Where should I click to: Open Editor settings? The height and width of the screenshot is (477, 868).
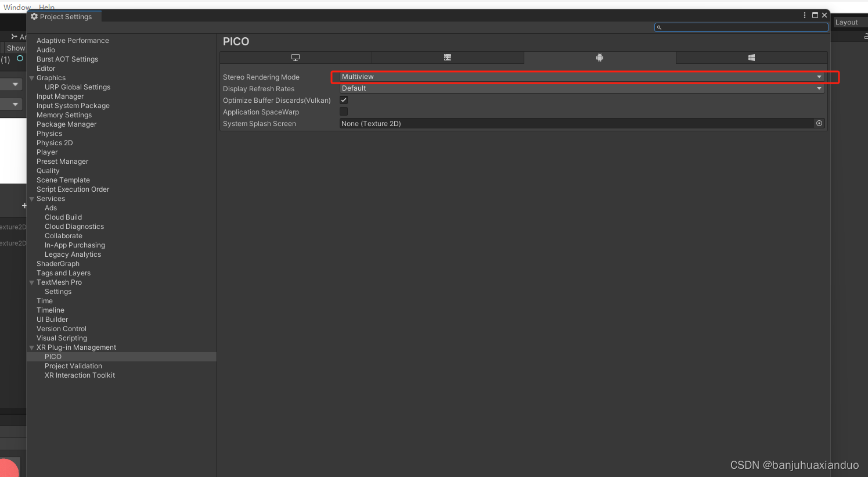click(46, 69)
